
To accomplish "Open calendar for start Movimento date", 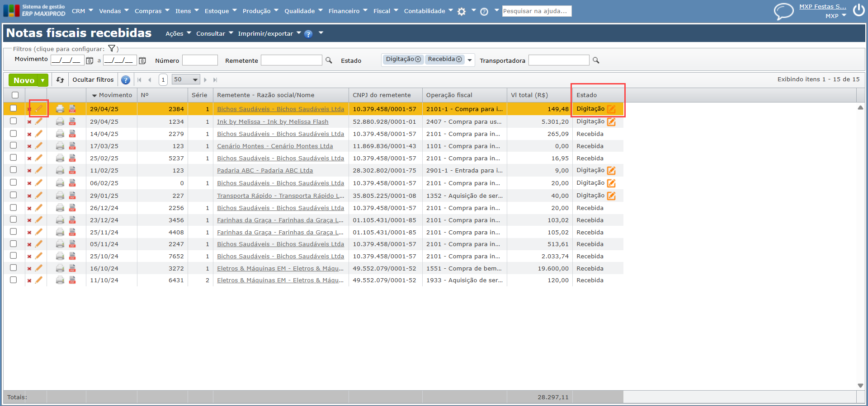I will [x=90, y=61].
